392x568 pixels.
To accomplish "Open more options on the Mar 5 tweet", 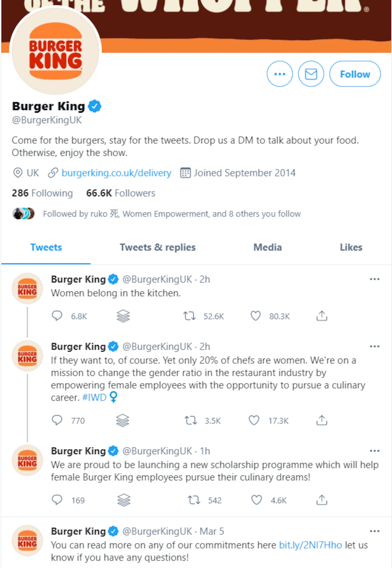I will [x=375, y=531].
